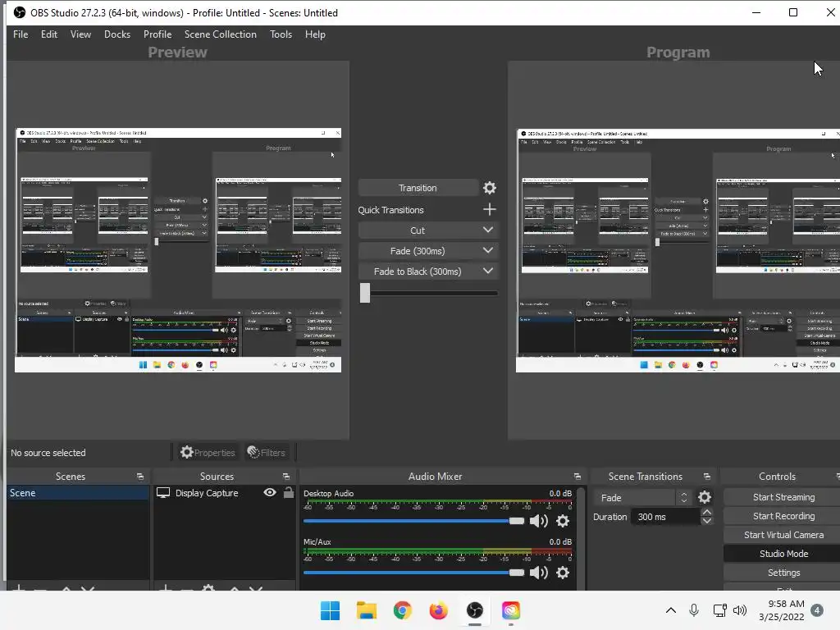
Task: Launch Firefox from taskbar
Action: pyautogui.click(x=438, y=610)
